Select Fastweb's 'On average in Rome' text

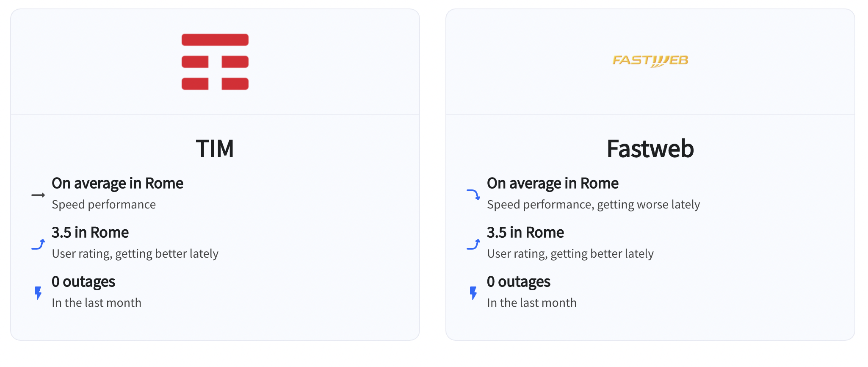[553, 183]
